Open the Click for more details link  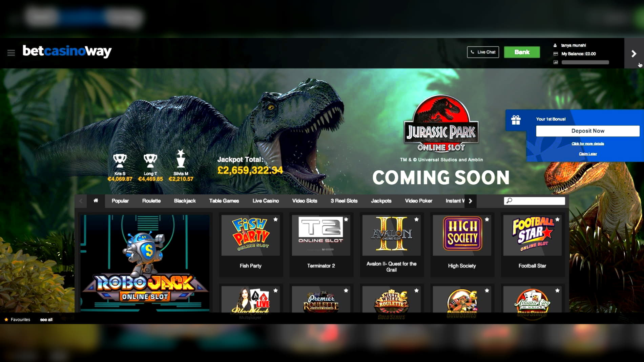(x=587, y=144)
